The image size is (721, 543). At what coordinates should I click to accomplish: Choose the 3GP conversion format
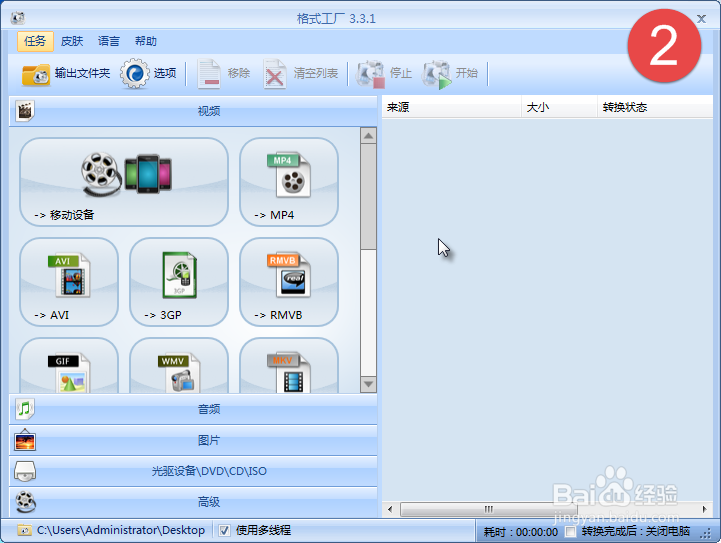coord(179,282)
